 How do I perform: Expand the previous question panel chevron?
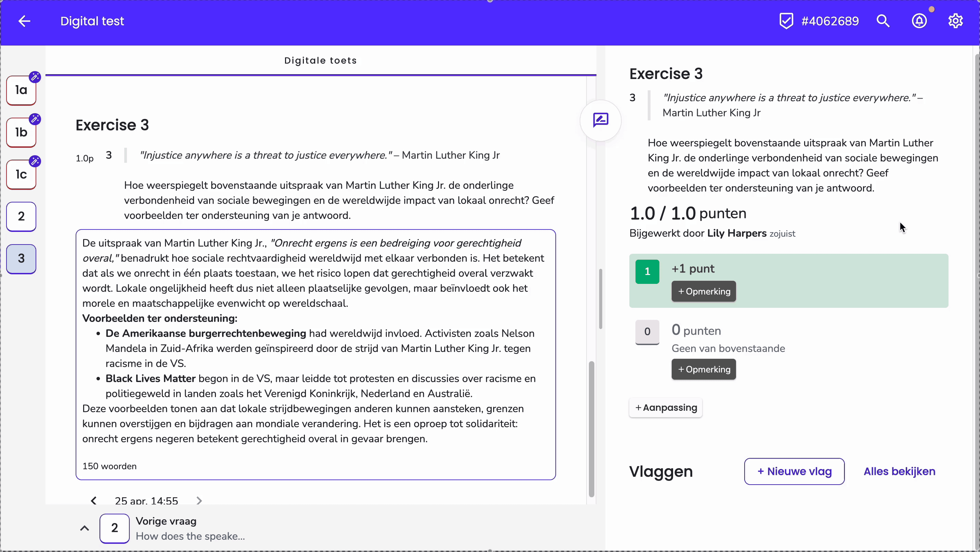[x=85, y=528]
